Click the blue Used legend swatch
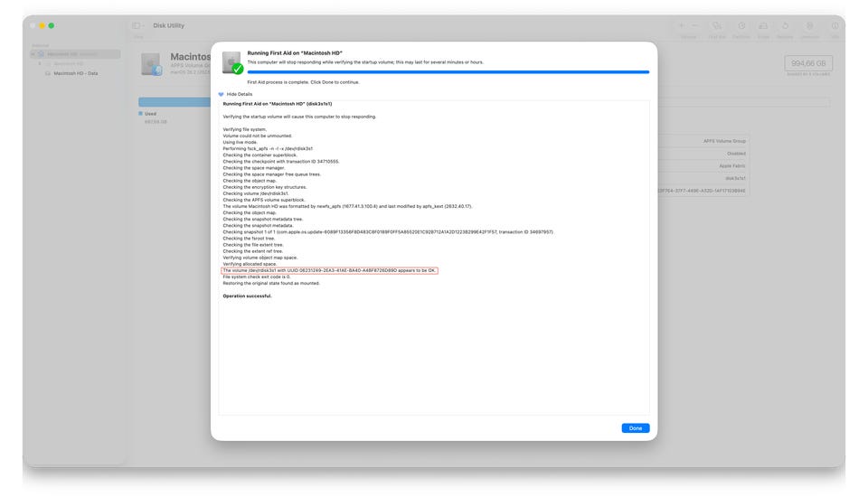Viewport: 868px width, 497px height. (141, 114)
